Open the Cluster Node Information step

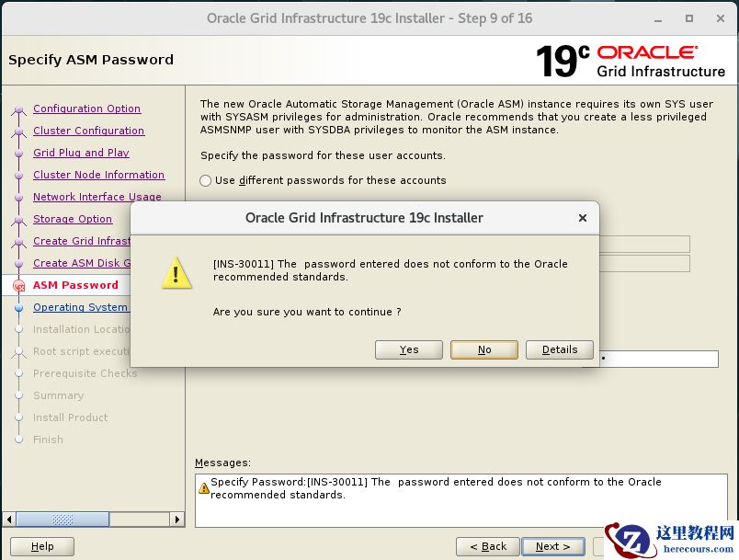pos(98,175)
